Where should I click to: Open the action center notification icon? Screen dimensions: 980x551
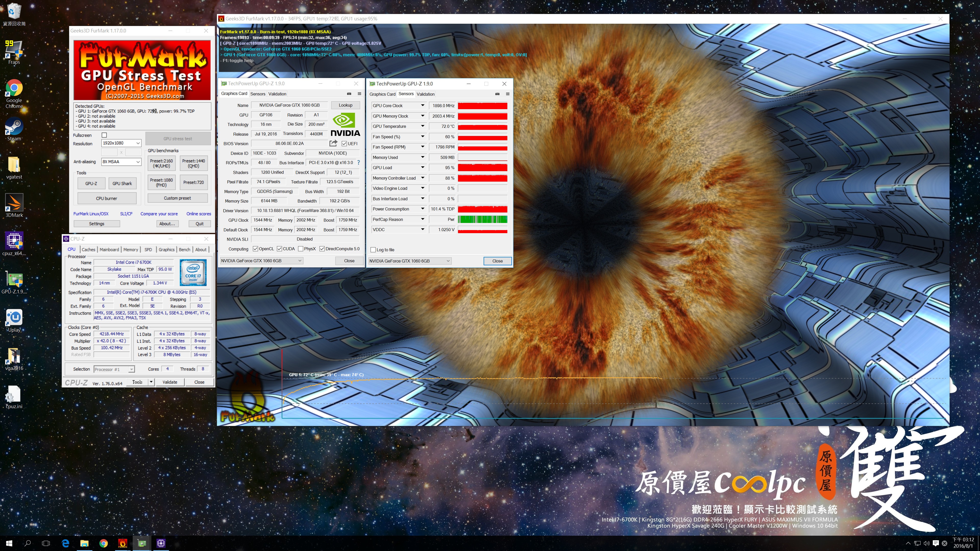936,543
